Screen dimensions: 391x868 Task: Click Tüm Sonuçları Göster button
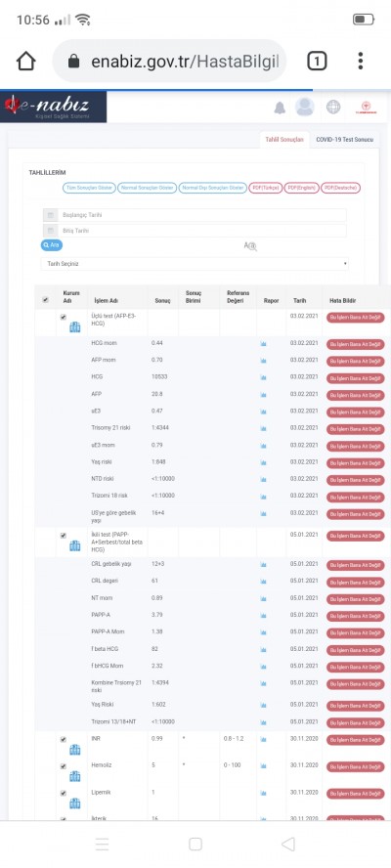(x=89, y=188)
